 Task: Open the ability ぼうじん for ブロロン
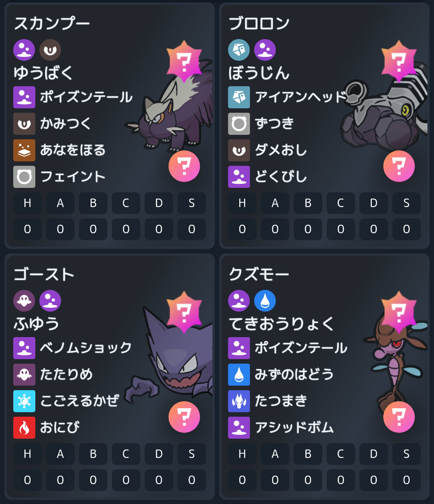(x=259, y=73)
